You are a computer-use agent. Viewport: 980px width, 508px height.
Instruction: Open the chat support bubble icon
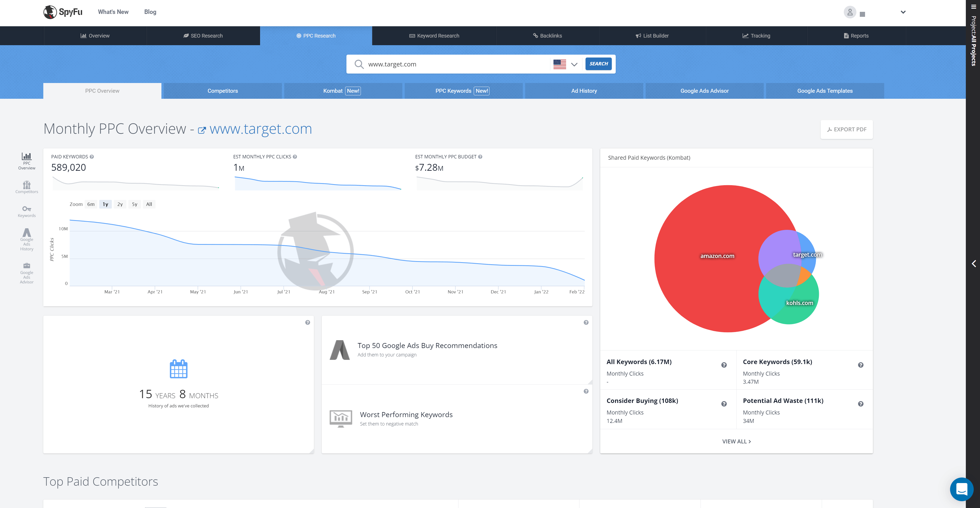tap(961, 489)
